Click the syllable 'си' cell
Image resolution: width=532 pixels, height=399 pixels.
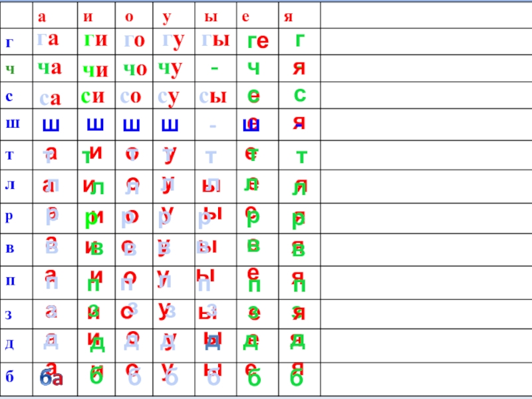[x=92, y=96]
